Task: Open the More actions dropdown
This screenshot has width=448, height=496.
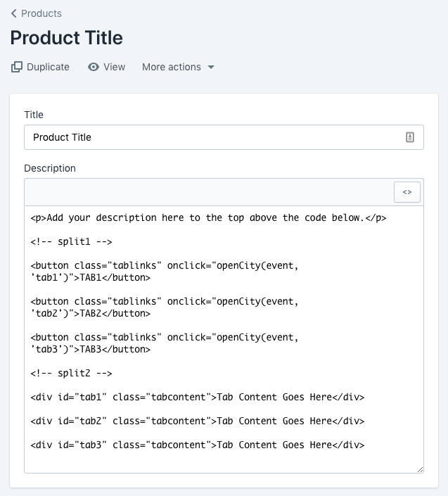Action: (179, 67)
